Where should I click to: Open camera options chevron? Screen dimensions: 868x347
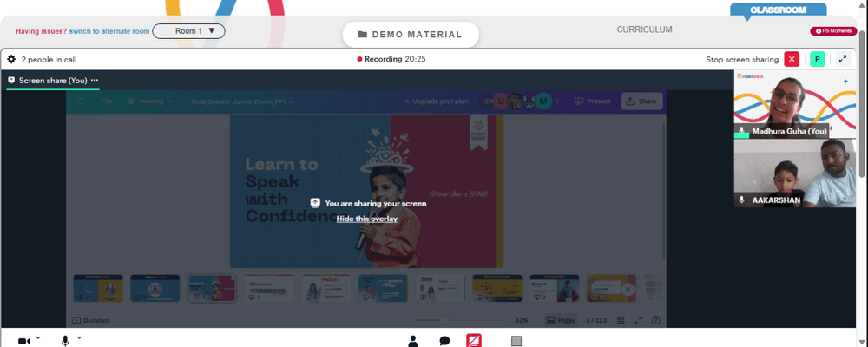coord(38,337)
